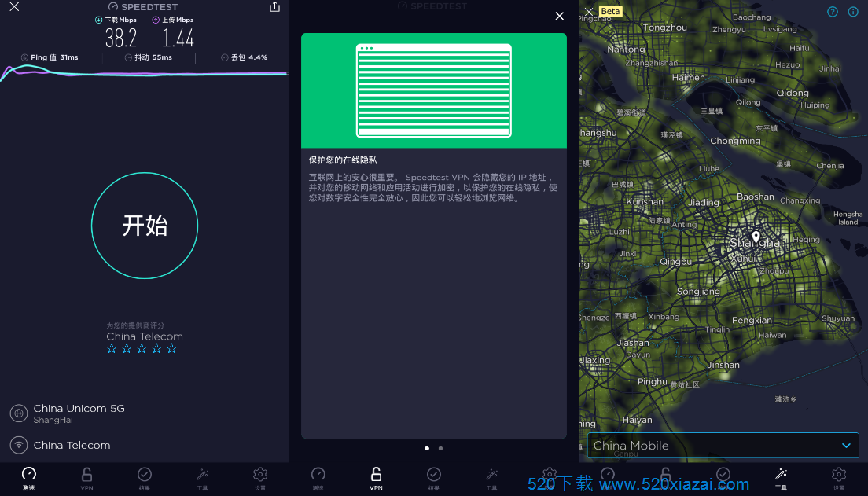868x496 pixels.
Task: Tap the Qidong label on map
Action: pos(793,93)
